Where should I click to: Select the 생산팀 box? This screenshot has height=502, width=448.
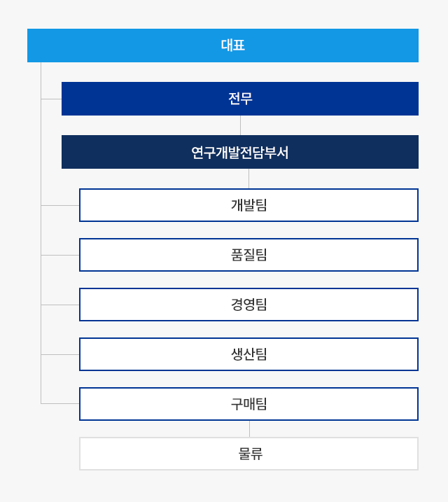coord(248,354)
